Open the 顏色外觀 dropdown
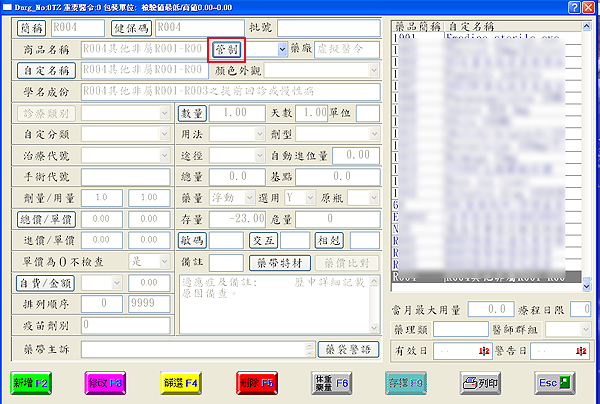 373,71
